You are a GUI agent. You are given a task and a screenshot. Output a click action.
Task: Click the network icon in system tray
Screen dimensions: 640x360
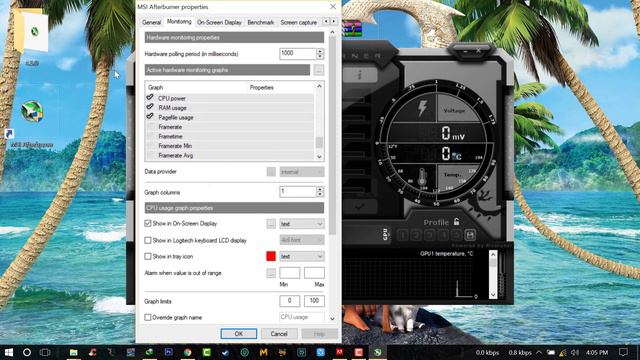click(563, 352)
